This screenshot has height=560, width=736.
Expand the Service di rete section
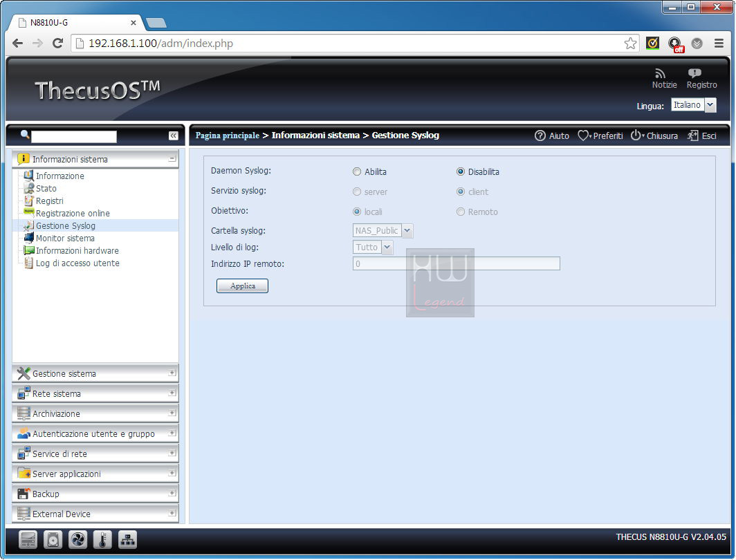pyautogui.click(x=172, y=453)
